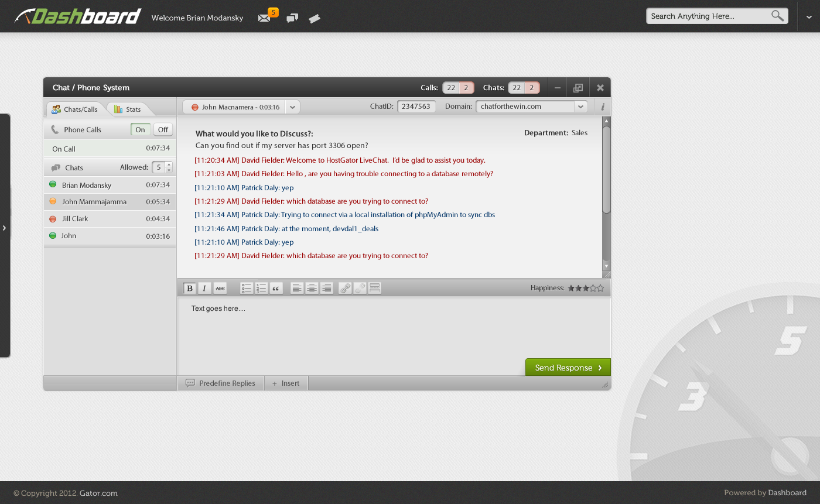The image size is (820, 504).
Task: Click the Dashboard logo
Action: click(78, 16)
